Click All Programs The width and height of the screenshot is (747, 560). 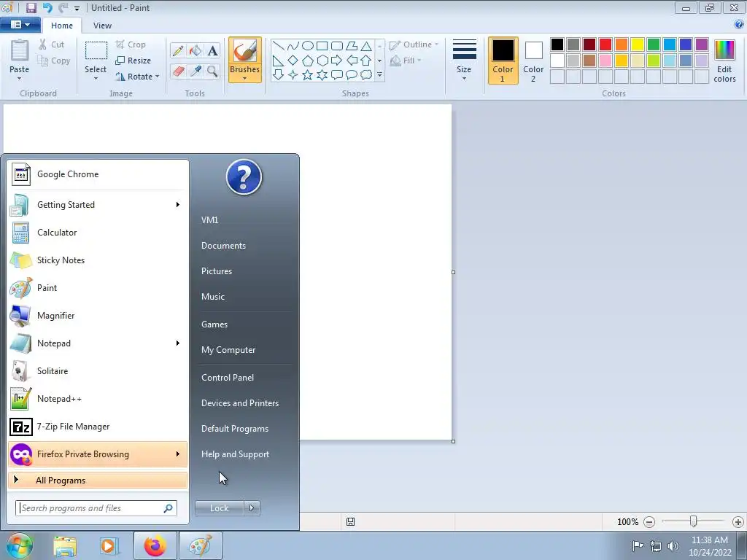[x=98, y=481]
